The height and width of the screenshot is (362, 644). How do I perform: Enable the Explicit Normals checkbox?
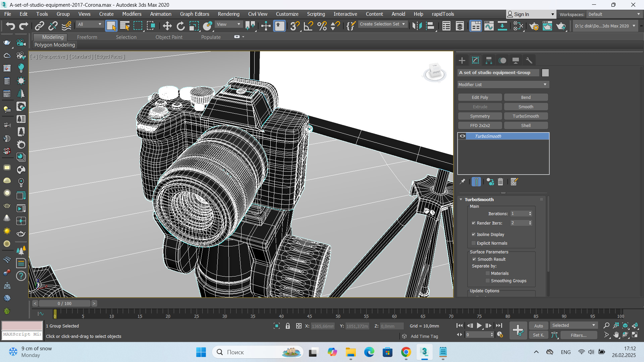click(474, 243)
